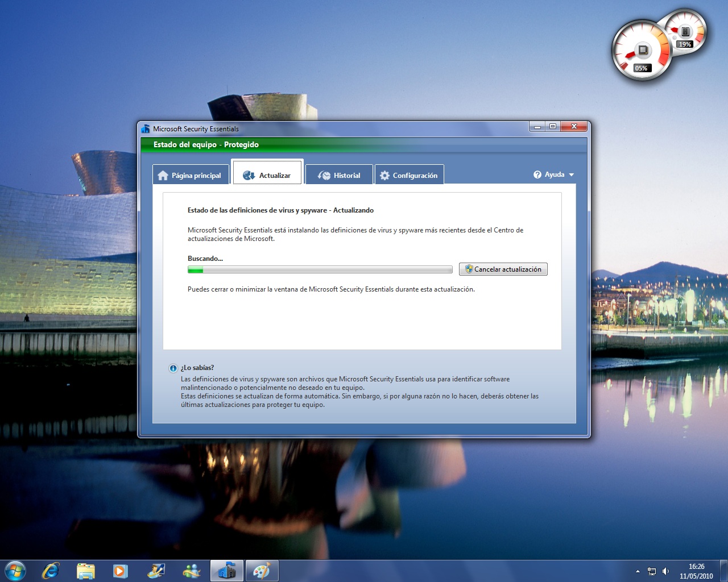Switch to the Historial tab

(339, 175)
